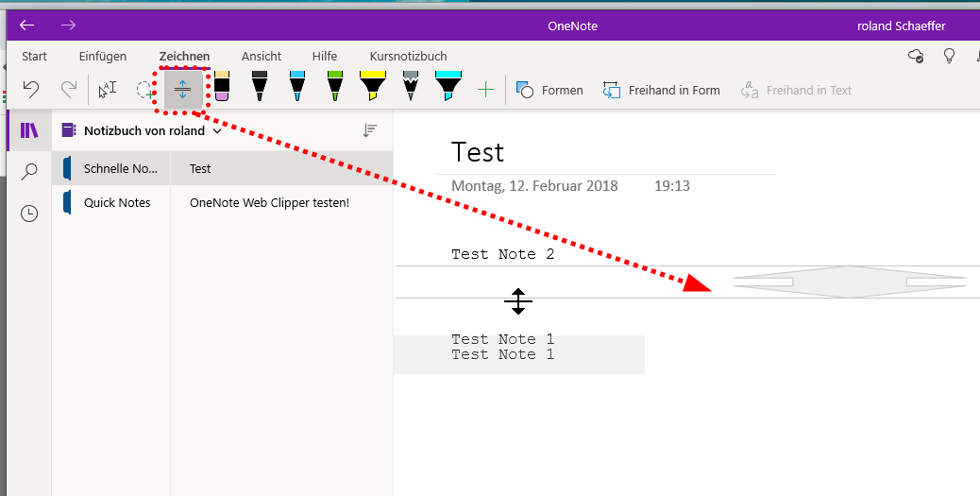The image size is (980, 496).
Task: Open OneNote Web Clipper testen! page
Action: pos(282,203)
